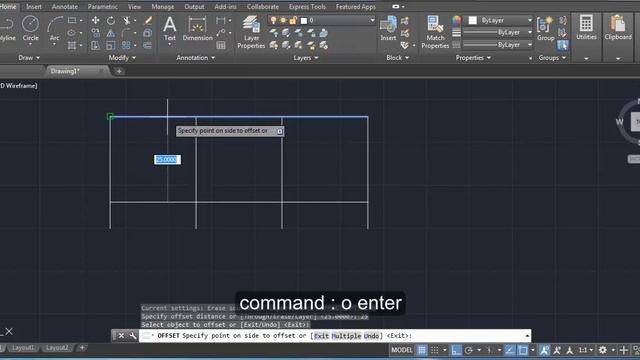Switch to the Layout1 tab

[23, 348]
